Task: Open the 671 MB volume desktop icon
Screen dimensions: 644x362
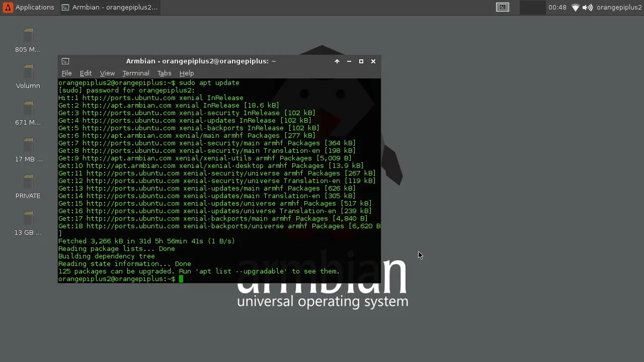Action: tap(28, 113)
